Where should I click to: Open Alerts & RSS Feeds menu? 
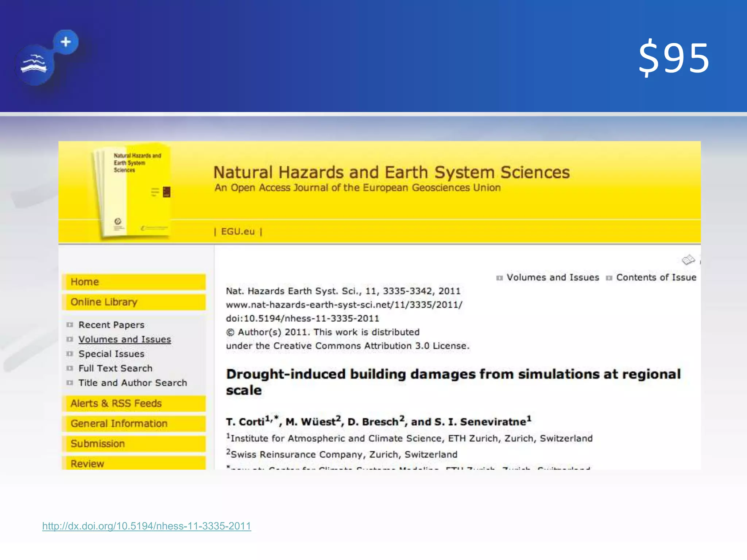[134, 403]
